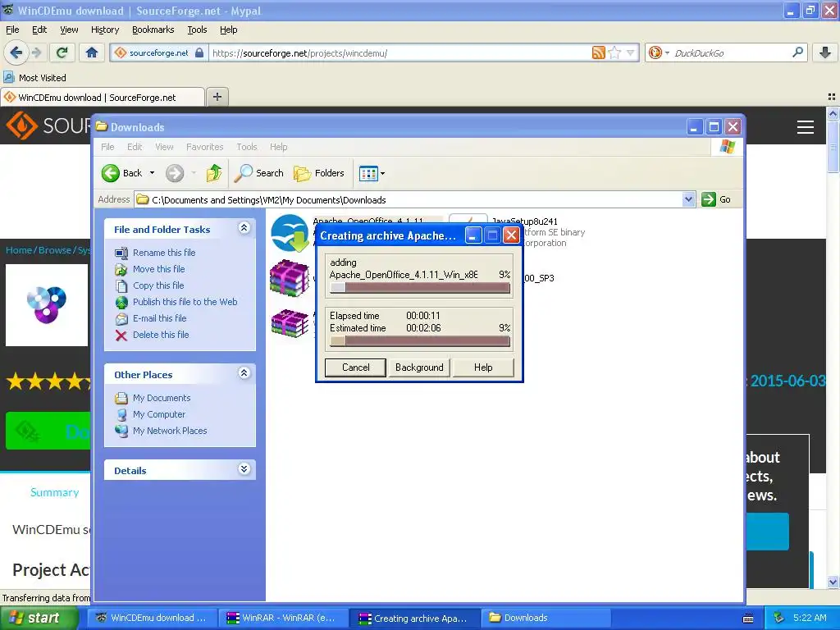The image size is (840, 630).
Task: Open Most Visited bookmarks
Action: click(x=35, y=78)
